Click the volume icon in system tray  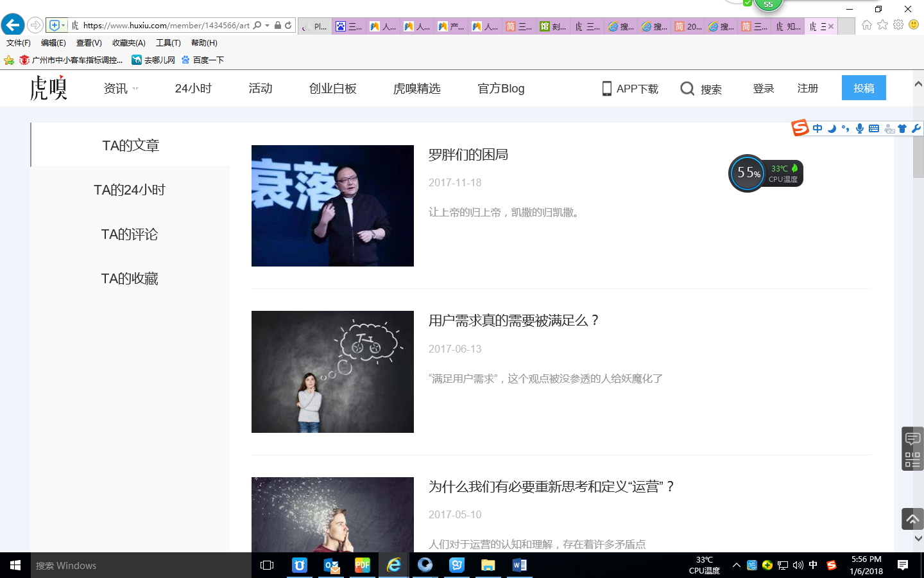tap(798, 565)
